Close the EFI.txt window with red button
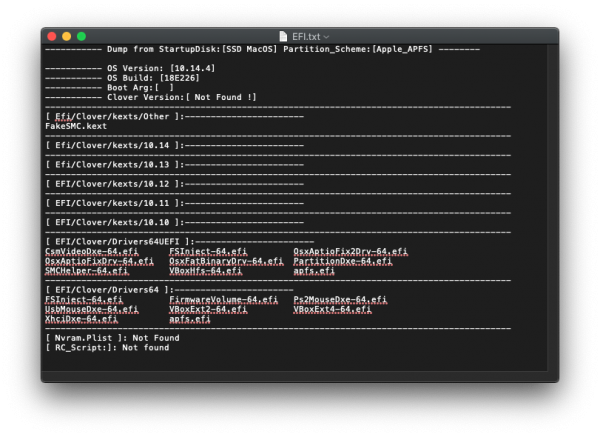The image size is (600, 437). (52, 36)
